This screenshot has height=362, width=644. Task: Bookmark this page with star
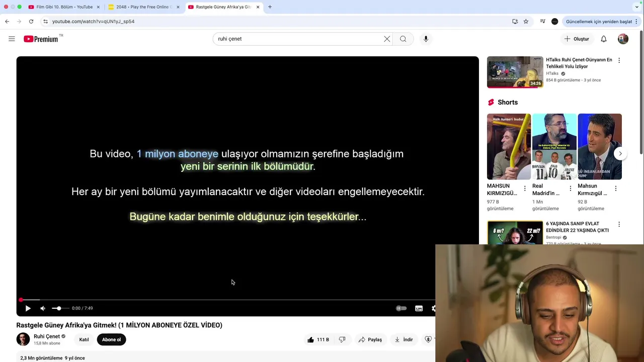[x=526, y=22]
